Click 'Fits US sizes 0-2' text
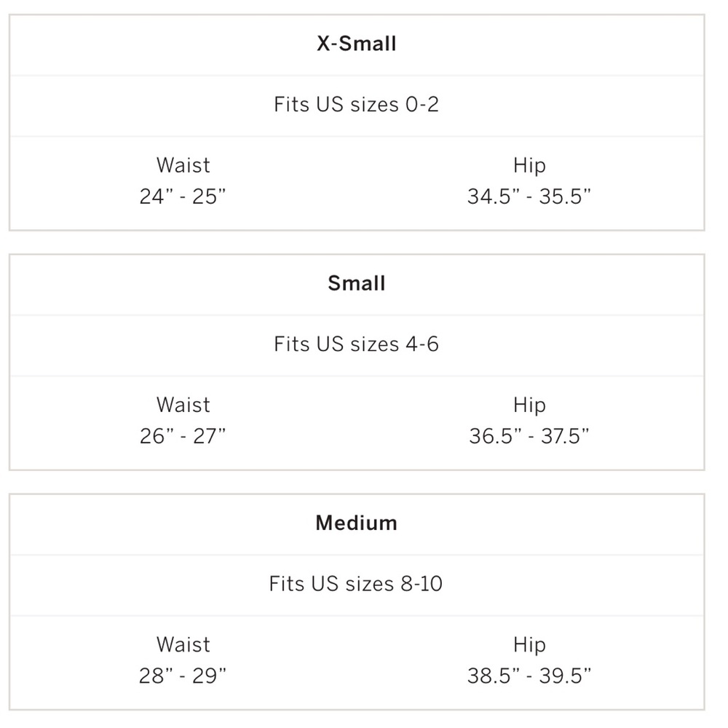The image size is (728, 728). 357,104
